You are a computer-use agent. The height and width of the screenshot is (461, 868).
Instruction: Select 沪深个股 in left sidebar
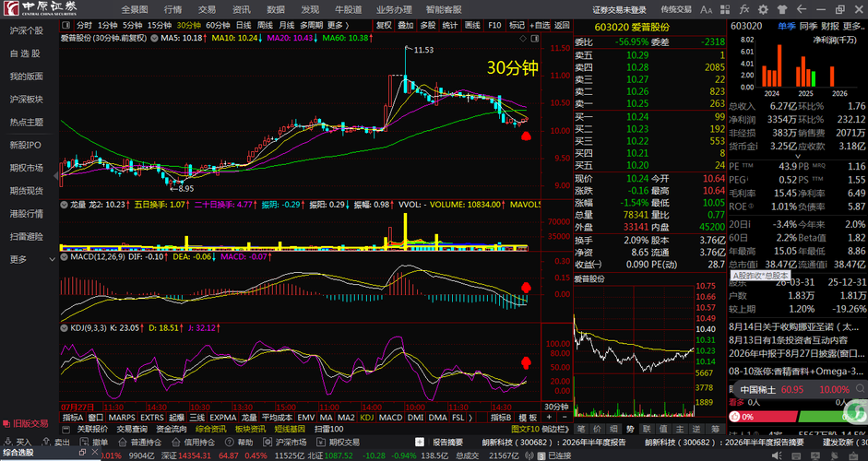(x=27, y=30)
